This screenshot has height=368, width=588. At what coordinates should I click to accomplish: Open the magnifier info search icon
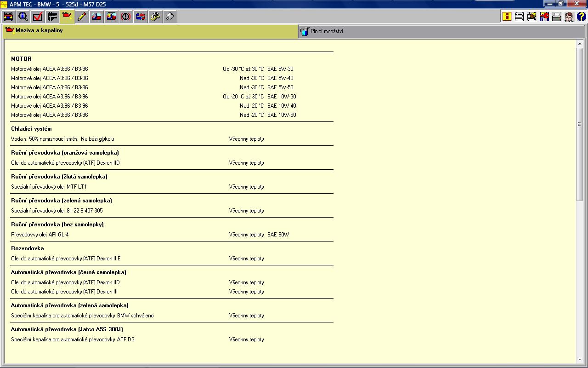[23, 17]
